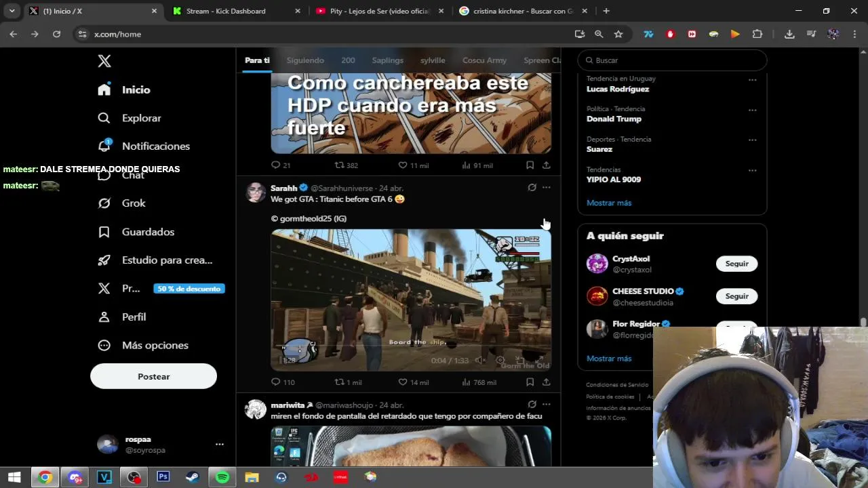Switch to the sylville tab

[433, 60]
